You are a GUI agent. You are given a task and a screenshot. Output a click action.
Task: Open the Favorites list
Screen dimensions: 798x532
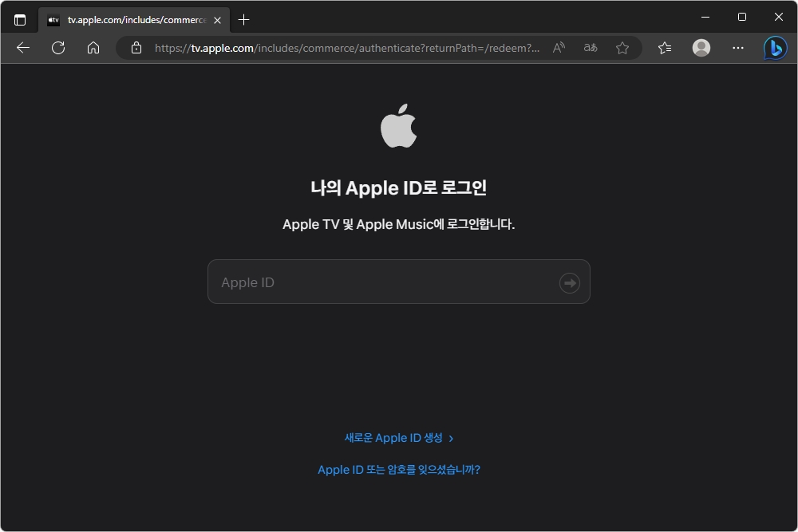click(x=665, y=48)
